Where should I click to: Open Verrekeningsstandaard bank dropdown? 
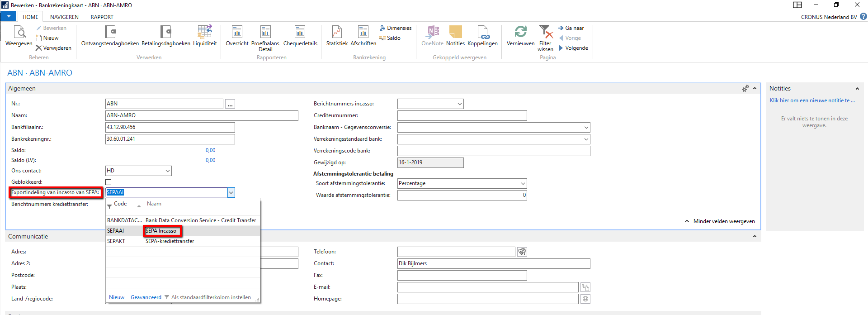click(x=586, y=139)
